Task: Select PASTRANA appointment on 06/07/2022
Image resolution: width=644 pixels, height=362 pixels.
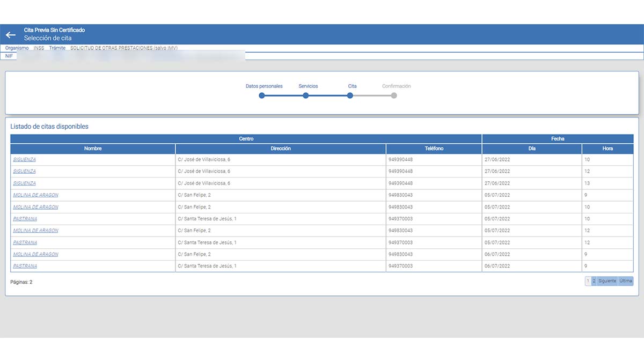Action: [x=25, y=266]
